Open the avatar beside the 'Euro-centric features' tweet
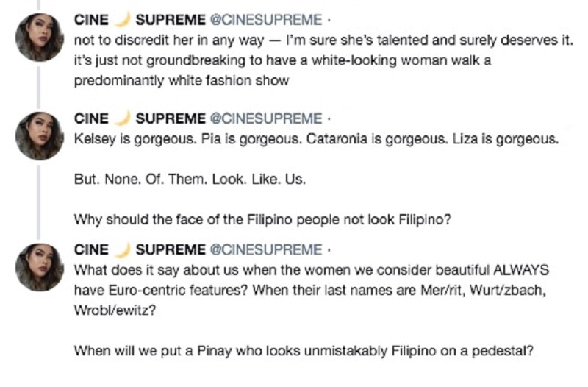This screenshot has width=588, height=387. click(40, 267)
